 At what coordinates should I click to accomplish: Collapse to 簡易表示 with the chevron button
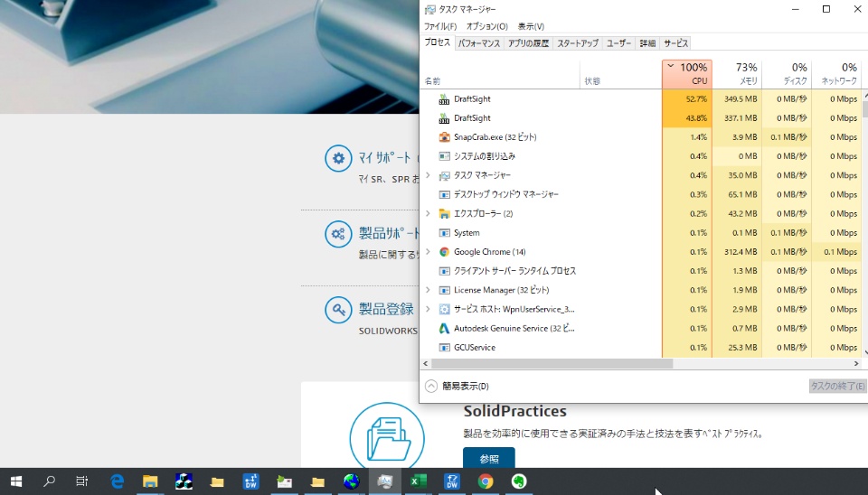[431, 386]
